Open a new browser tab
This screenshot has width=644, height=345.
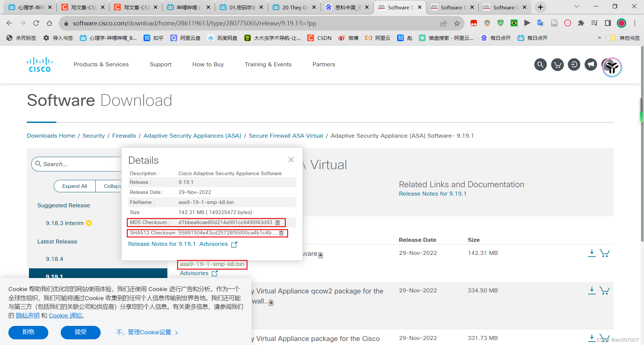(x=540, y=7)
